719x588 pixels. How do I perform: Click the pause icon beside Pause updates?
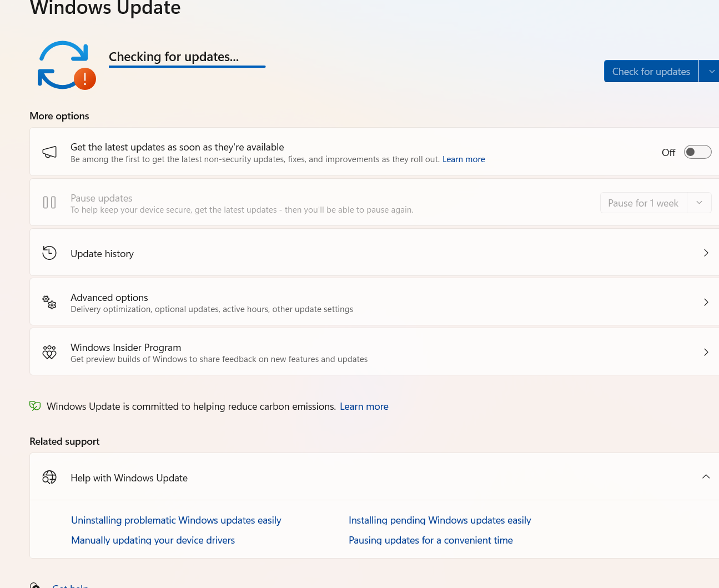[x=49, y=203]
